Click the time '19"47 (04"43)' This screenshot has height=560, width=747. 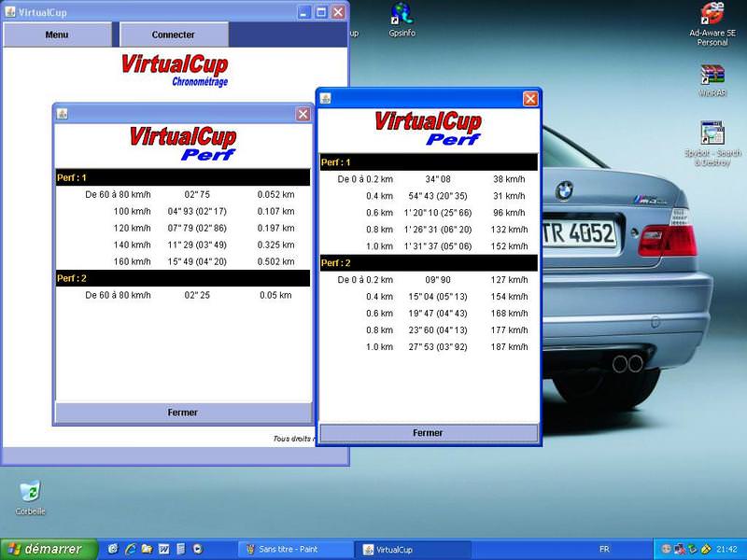click(438, 314)
